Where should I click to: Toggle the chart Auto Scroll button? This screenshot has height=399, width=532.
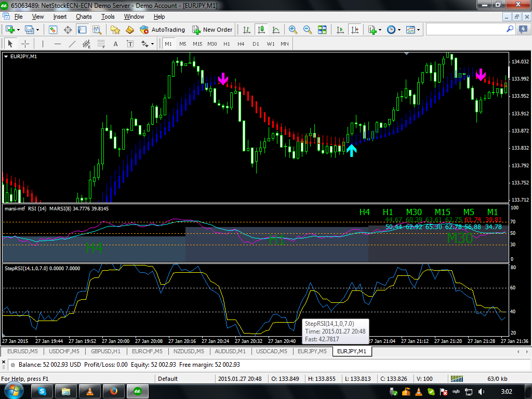pos(341,30)
